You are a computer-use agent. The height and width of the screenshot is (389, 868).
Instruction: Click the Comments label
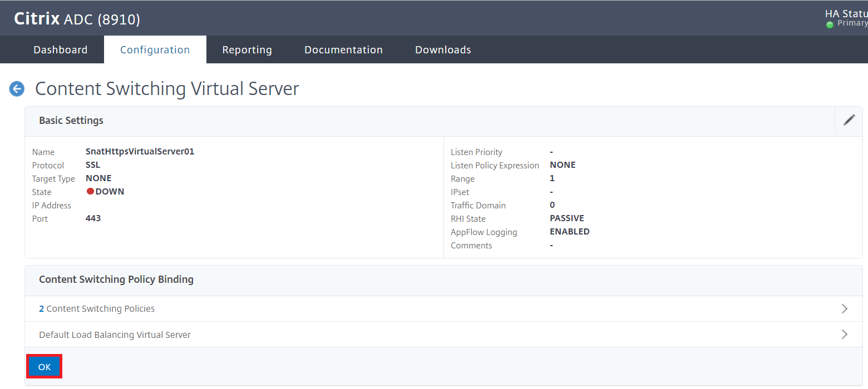pos(471,246)
